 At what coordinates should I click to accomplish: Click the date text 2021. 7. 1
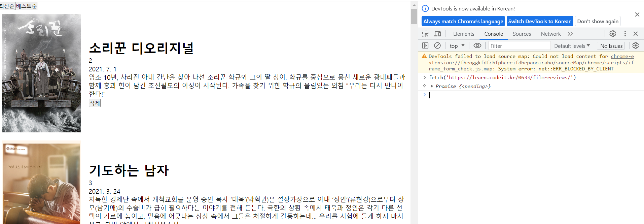coord(103,69)
